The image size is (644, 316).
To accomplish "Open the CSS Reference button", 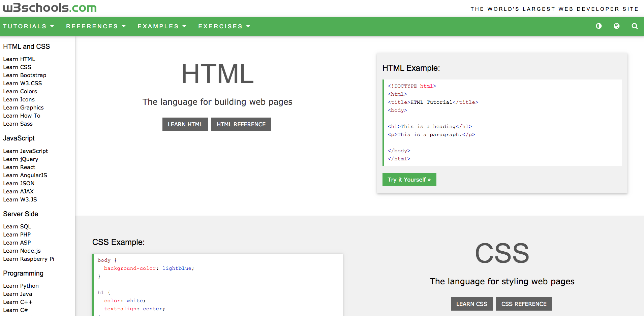I will coord(524,304).
